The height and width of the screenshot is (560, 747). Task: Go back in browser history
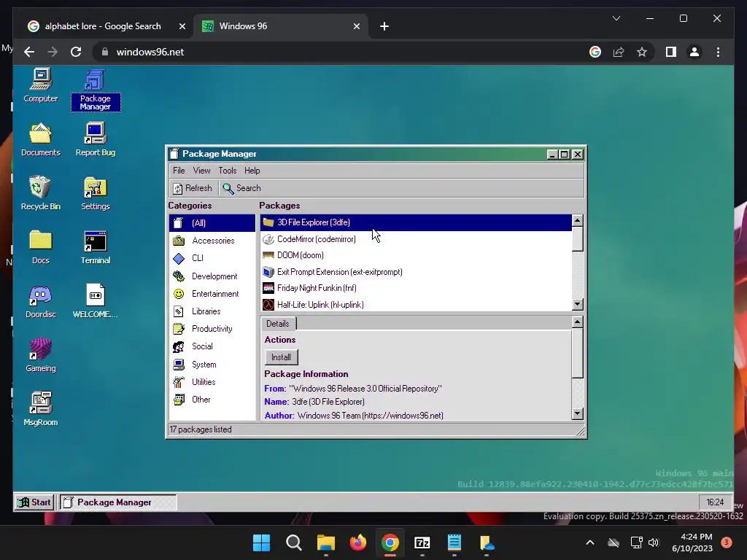click(x=29, y=52)
